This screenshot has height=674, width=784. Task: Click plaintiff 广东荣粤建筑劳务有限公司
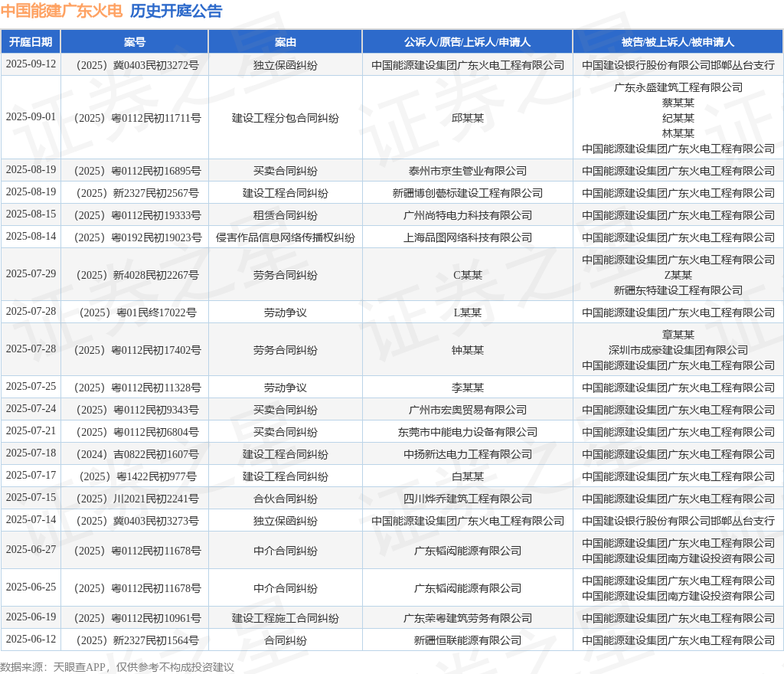coord(468,619)
